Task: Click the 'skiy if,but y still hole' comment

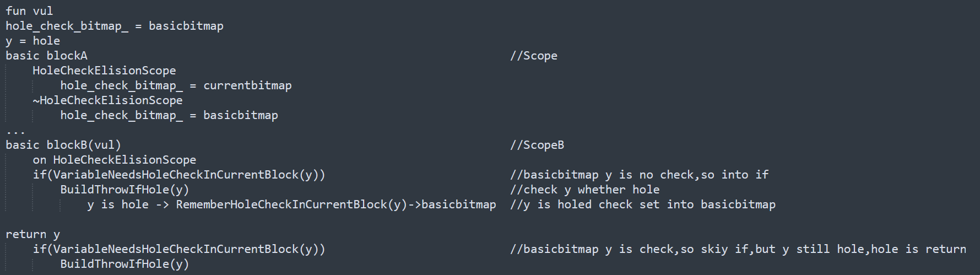Action: coord(783,249)
